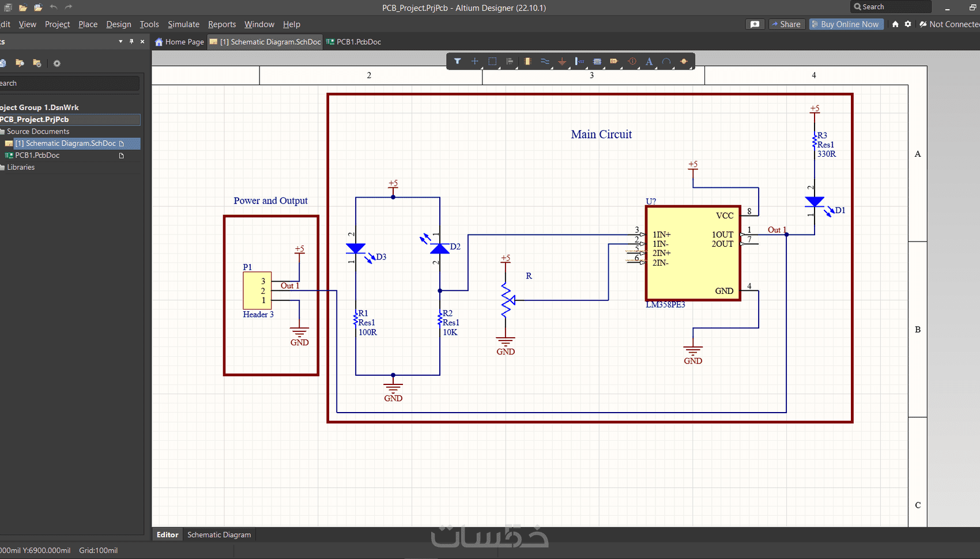Image resolution: width=980 pixels, height=559 pixels.
Task: Open Projects panel settings gear
Action: [56, 63]
